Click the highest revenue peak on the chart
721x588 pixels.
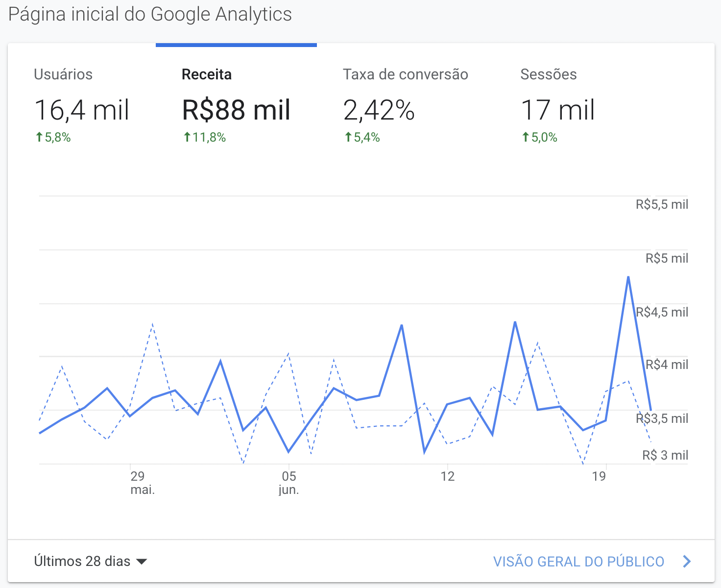click(x=628, y=277)
